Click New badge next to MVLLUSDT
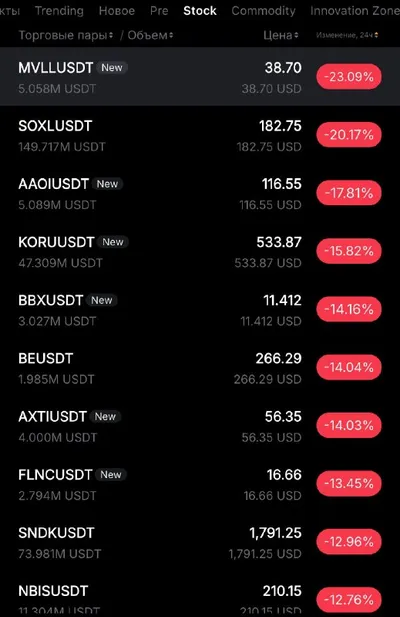400x617 pixels. [x=112, y=68]
